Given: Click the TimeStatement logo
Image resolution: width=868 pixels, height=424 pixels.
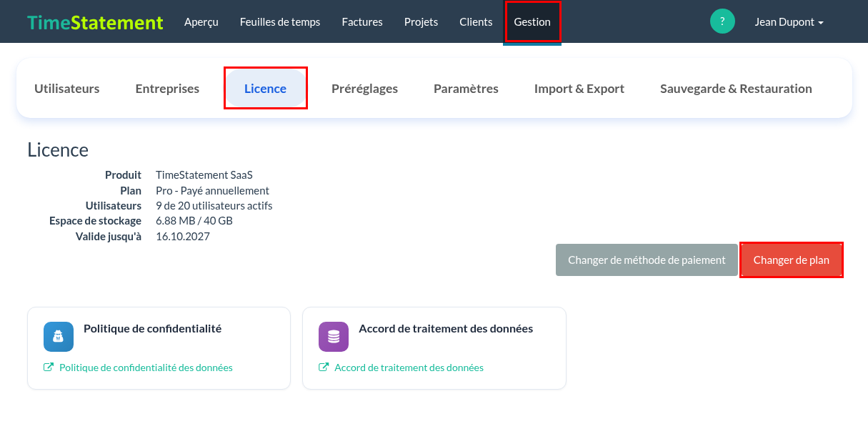Looking at the screenshot, I should click(x=95, y=21).
